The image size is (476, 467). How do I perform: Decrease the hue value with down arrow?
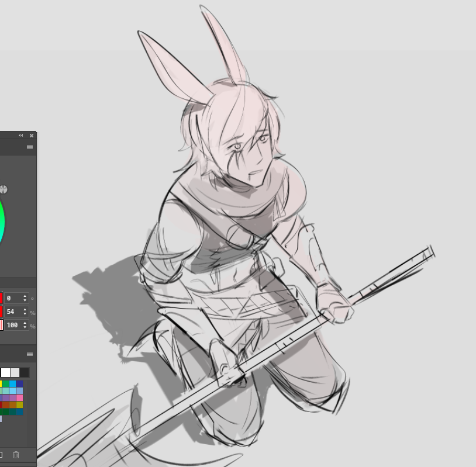click(x=25, y=300)
